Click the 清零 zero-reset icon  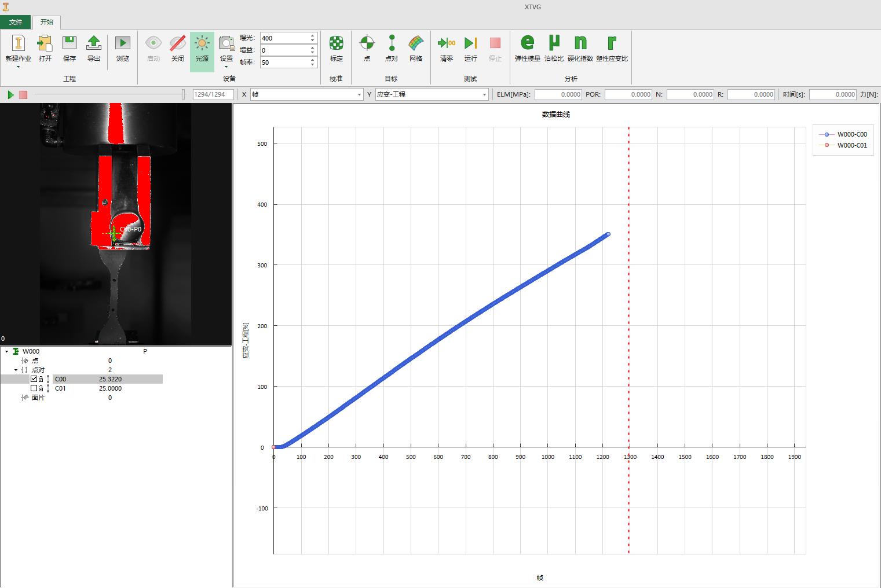[x=446, y=49]
